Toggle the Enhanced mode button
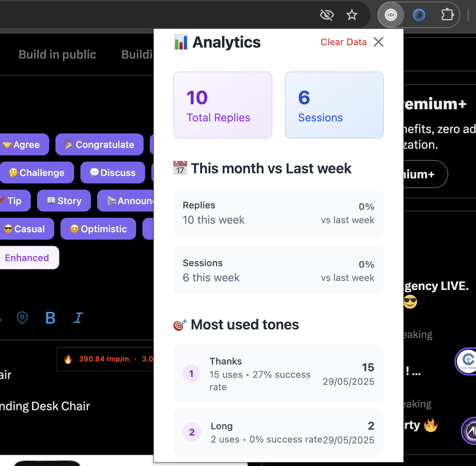The image size is (476, 466). tap(27, 258)
